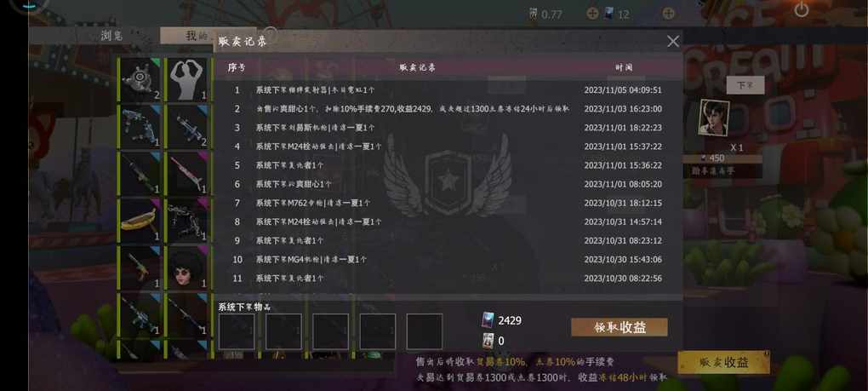Click the plus icon next to 12 coupons
The image size is (868, 391).
click(x=668, y=14)
